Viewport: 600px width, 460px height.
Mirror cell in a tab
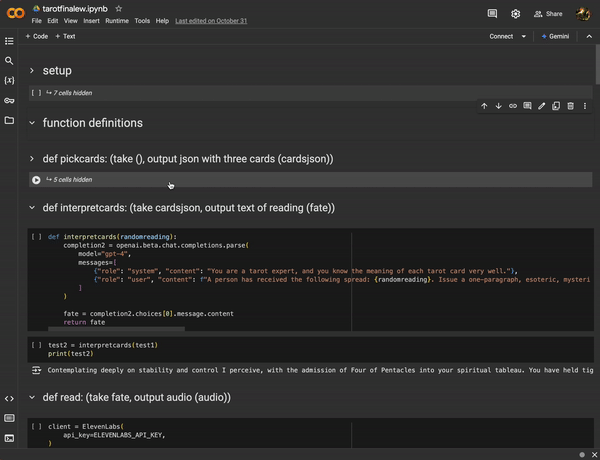point(556,106)
